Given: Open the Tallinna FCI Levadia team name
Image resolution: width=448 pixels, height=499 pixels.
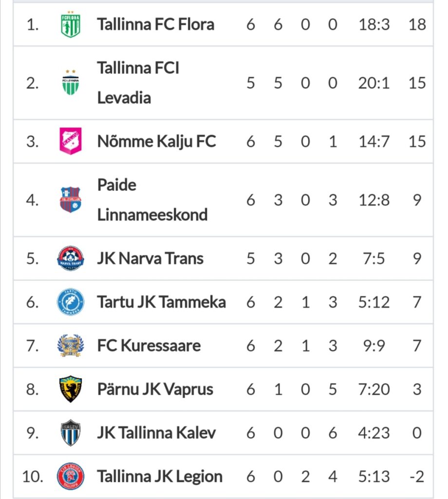Looking at the screenshot, I should tap(138, 83).
